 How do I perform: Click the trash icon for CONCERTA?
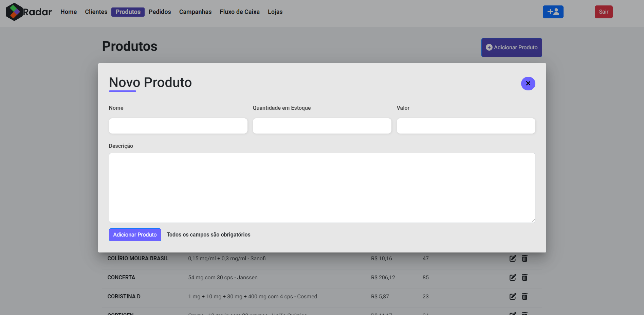[x=525, y=277]
